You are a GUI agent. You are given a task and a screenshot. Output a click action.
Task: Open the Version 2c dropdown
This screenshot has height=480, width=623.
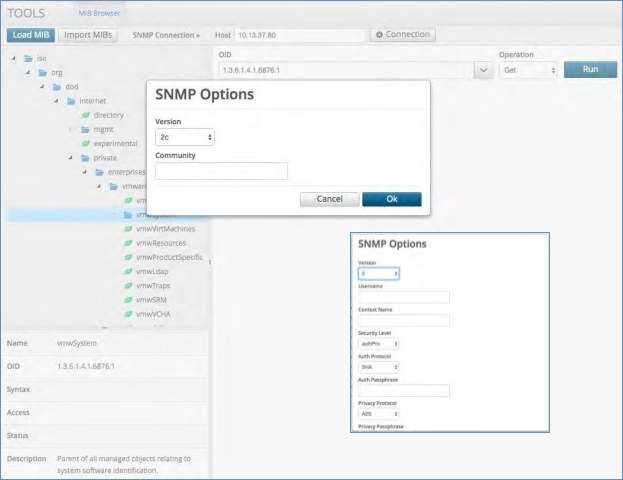185,137
